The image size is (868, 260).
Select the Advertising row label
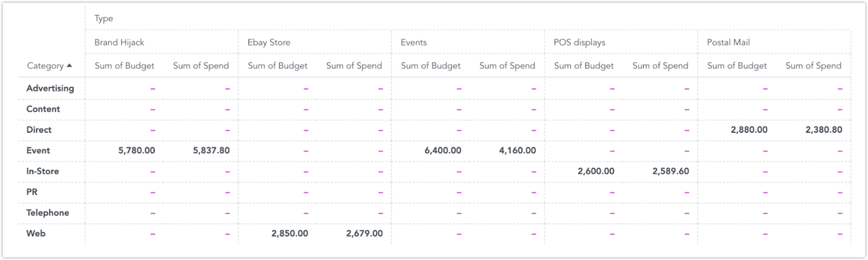tap(50, 88)
